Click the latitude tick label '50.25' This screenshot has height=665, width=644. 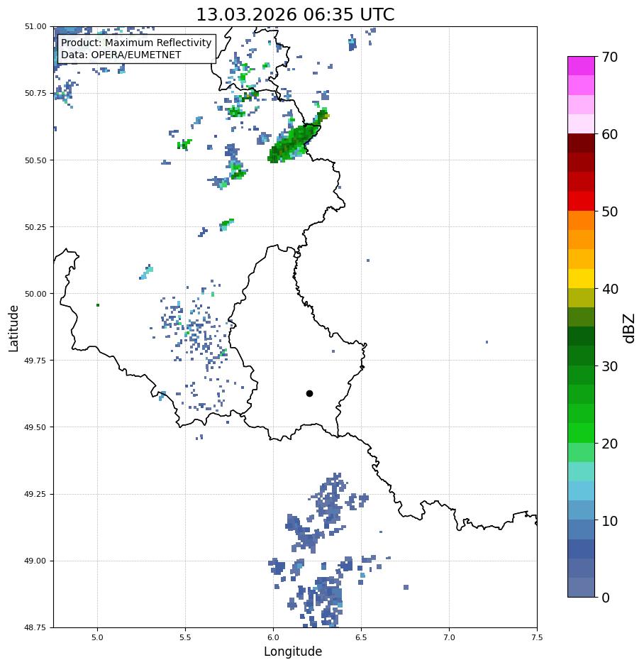pos(35,227)
